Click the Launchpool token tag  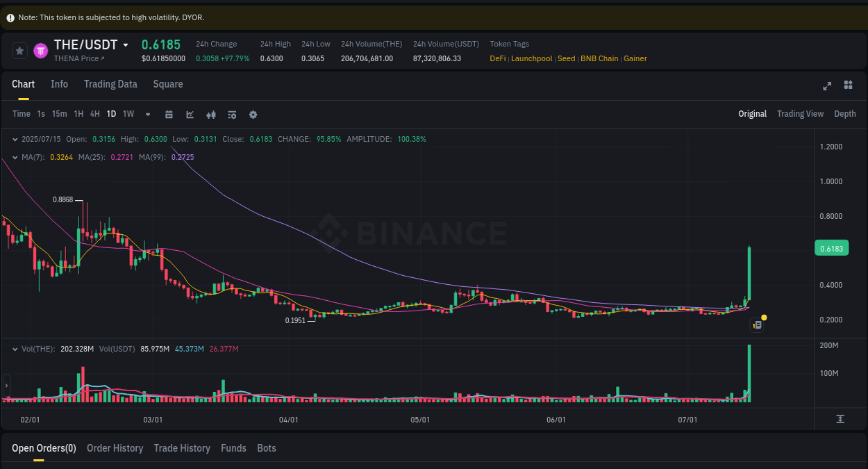pos(531,58)
